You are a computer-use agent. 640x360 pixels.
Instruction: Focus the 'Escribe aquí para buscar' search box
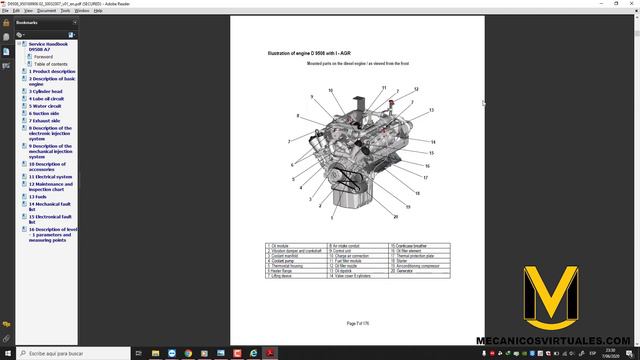73,353
